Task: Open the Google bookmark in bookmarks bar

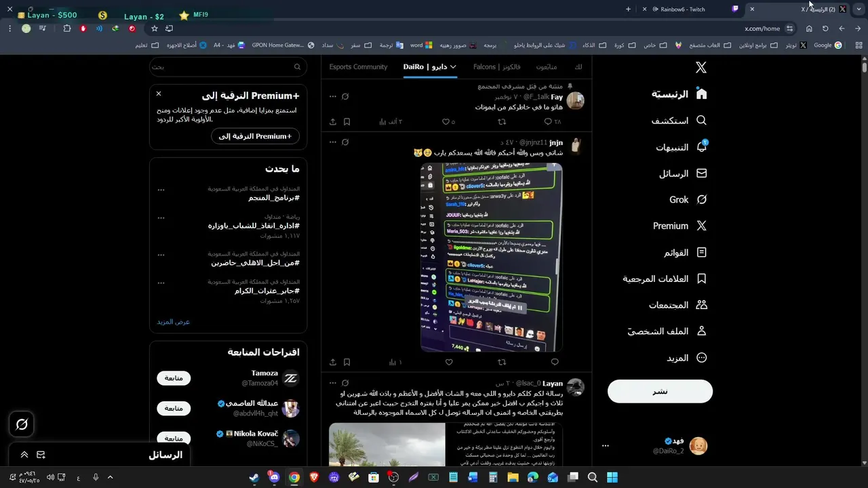Action: pyautogui.click(x=827, y=45)
